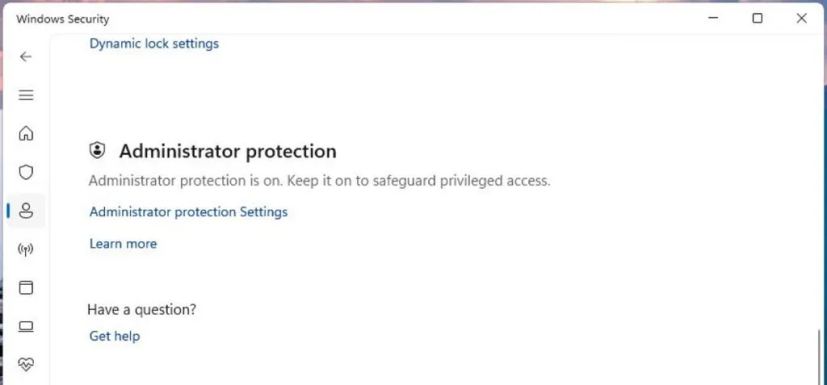Open App & browser control window icon
The image size is (827, 385).
pos(26,288)
